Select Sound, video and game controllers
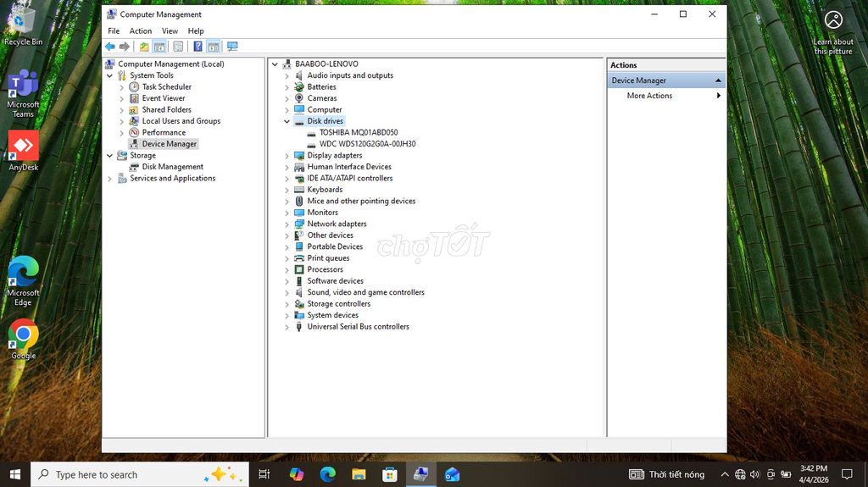The image size is (868, 487). point(366,292)
